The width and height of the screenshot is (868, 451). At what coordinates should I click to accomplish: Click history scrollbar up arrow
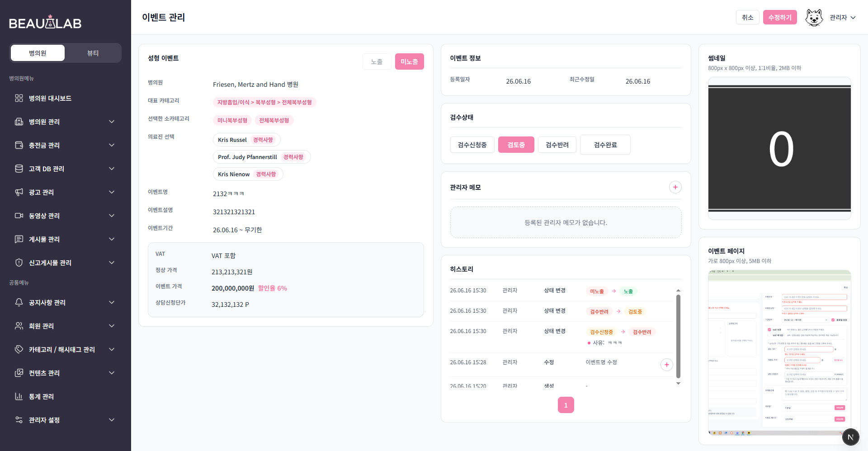pos(678,291)
